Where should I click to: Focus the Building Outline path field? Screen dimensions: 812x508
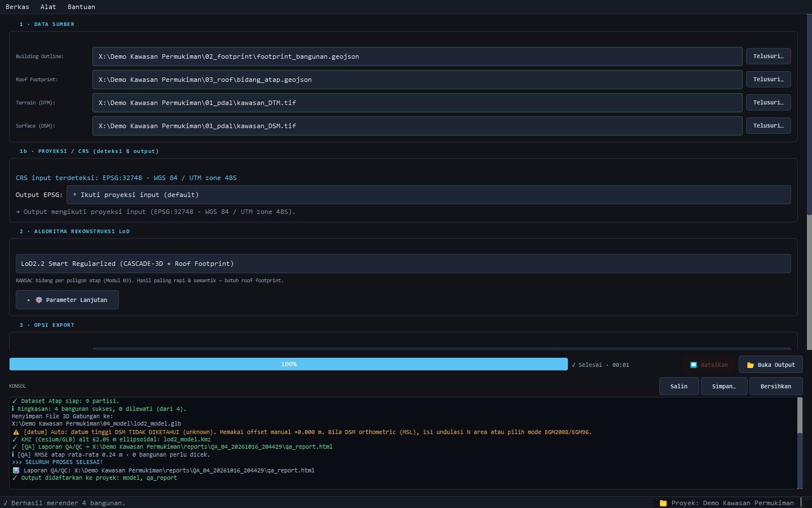417,56
